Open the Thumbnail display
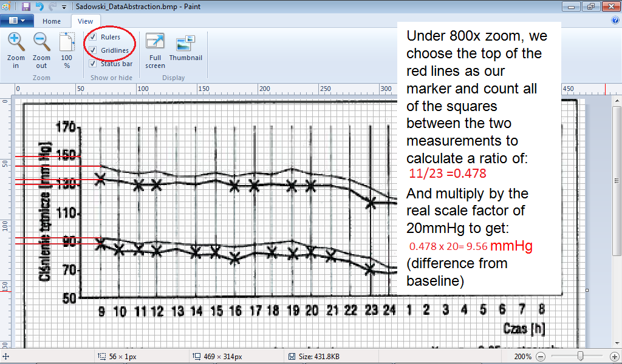 [x=185, y=44]
